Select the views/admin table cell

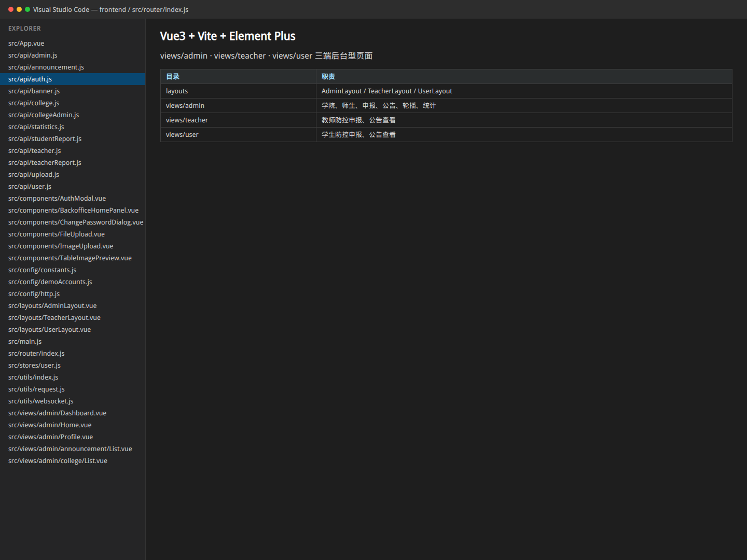click(x=238, y=106)
